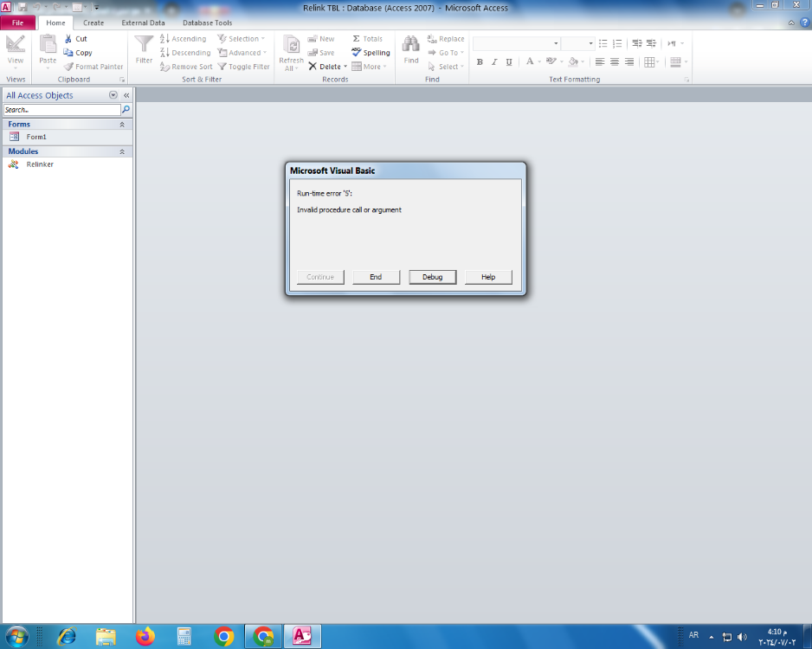
Task: Collapse the navigation pane with the shutter button
Action: [126, 95]
